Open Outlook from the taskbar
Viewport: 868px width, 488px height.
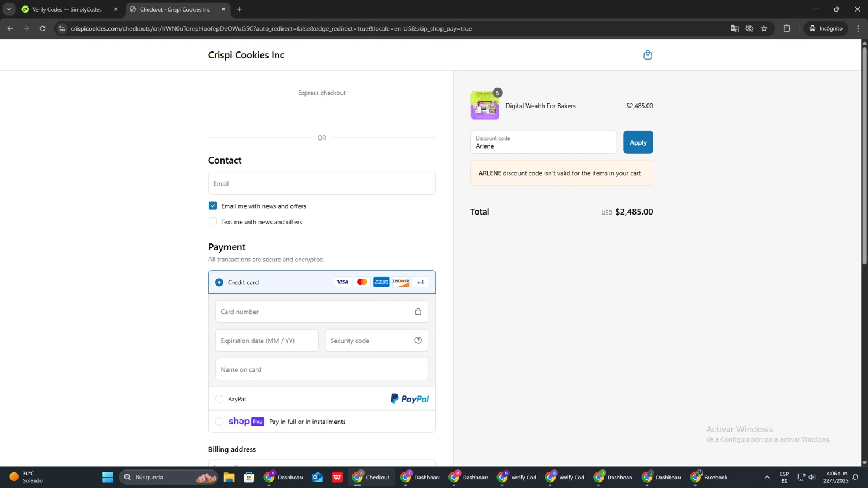[317, 477]
